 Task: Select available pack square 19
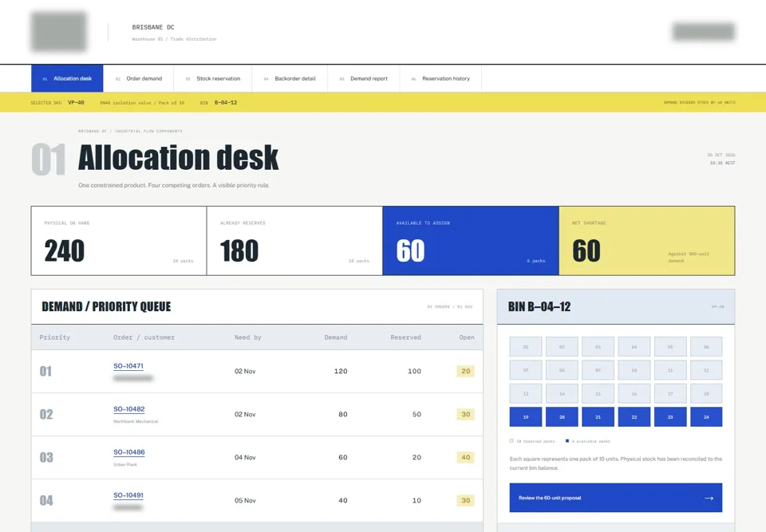526,416
